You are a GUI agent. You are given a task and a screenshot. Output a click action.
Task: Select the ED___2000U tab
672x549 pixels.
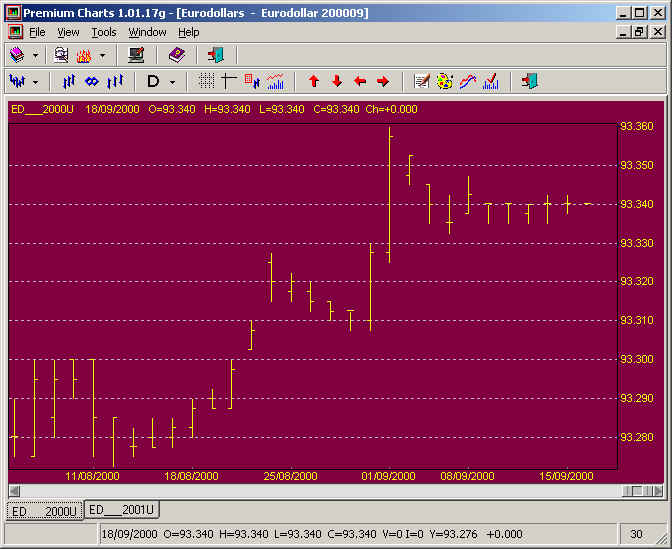(45, 511)
